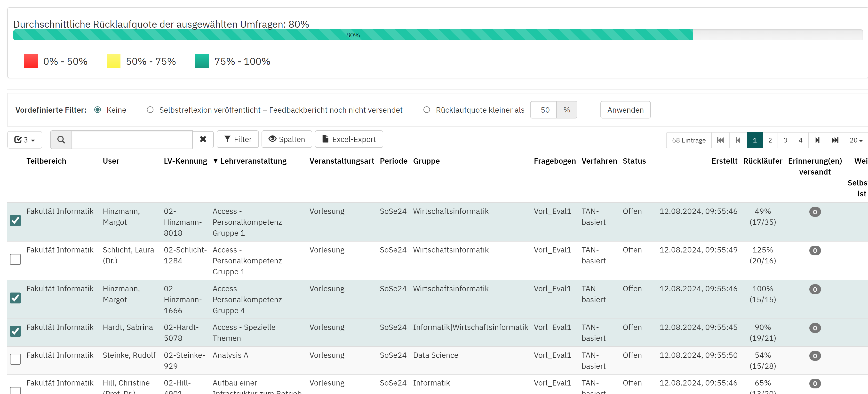Image resolution: width=868 pixels, height=394 pixels.
Task: Jump to last page icon
Action: [x=835, y=140]
